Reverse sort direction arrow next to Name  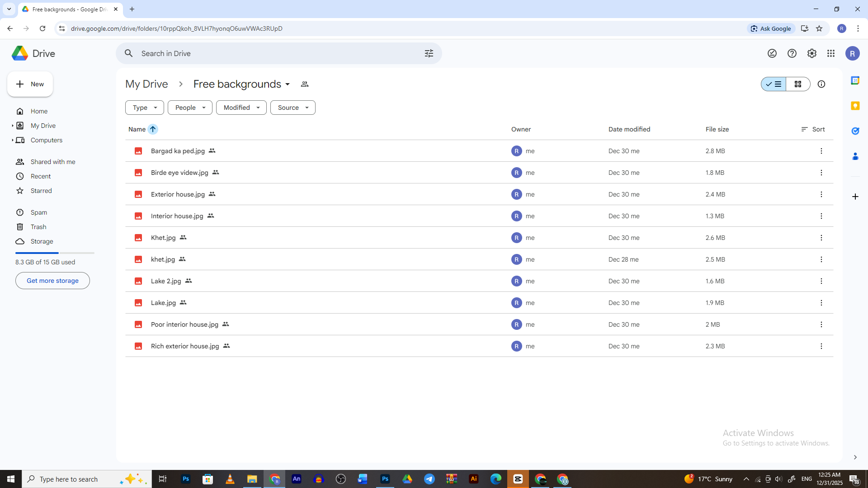tap(153, 129)
